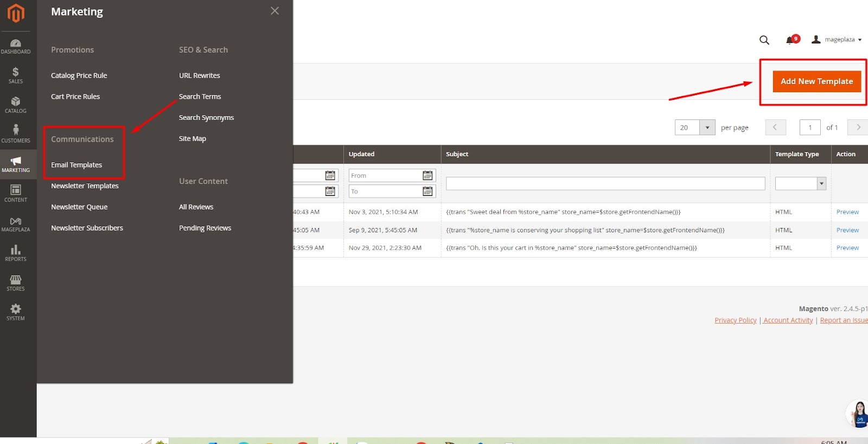This screenshot has height=444, width=868.
Task: Open Pending Reviews menu item
Action: click(205, 228)
